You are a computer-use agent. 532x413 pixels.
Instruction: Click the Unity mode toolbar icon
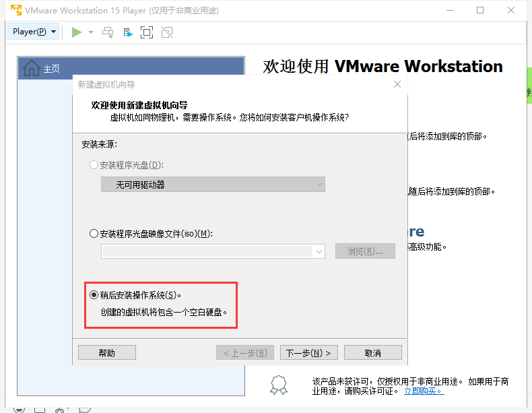(x=167, y=32)
